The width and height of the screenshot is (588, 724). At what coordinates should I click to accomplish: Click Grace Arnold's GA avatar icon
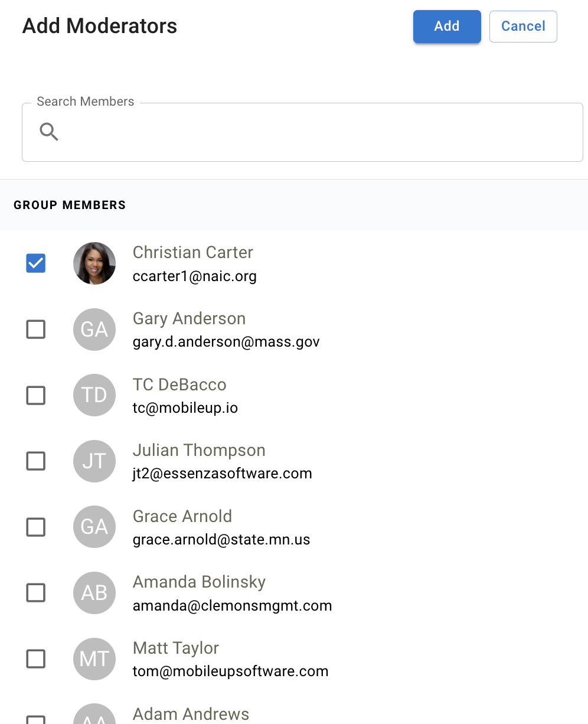tap(94, 527)
